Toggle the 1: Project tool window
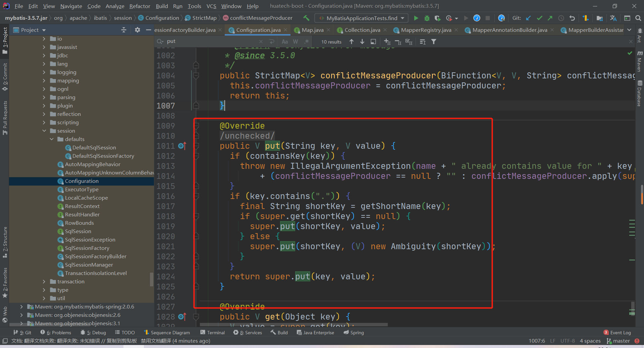The image size is (644, 348). [5, 41]
